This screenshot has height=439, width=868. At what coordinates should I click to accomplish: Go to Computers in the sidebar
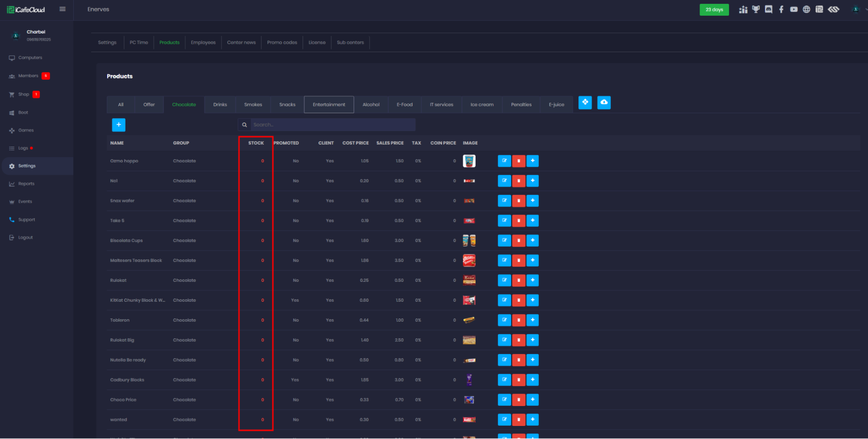coord(30,58)
